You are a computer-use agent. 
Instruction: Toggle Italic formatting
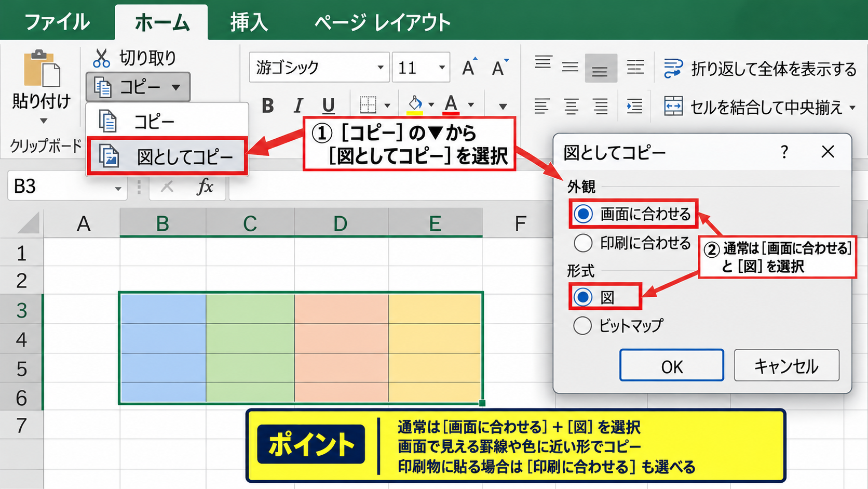(298, 105)
